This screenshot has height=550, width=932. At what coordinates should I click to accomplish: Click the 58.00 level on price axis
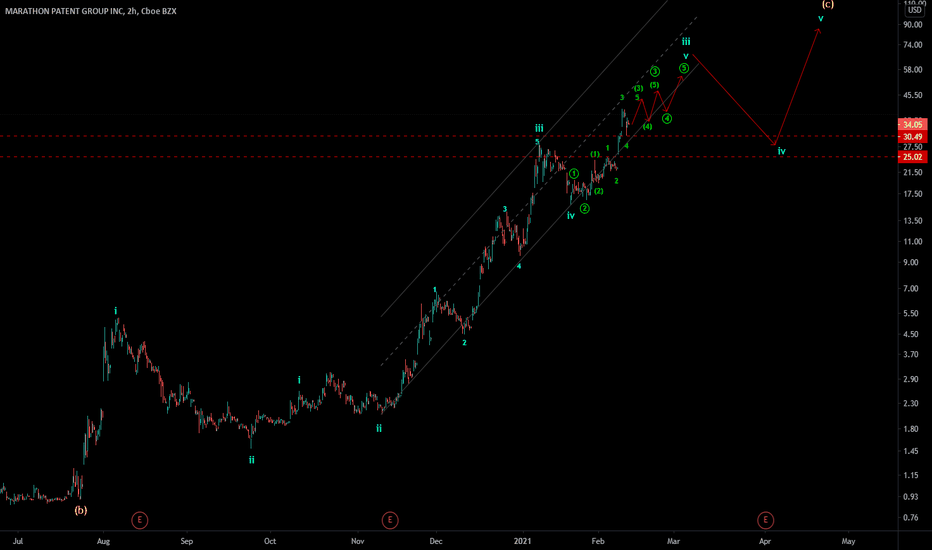tap(912, 70)
